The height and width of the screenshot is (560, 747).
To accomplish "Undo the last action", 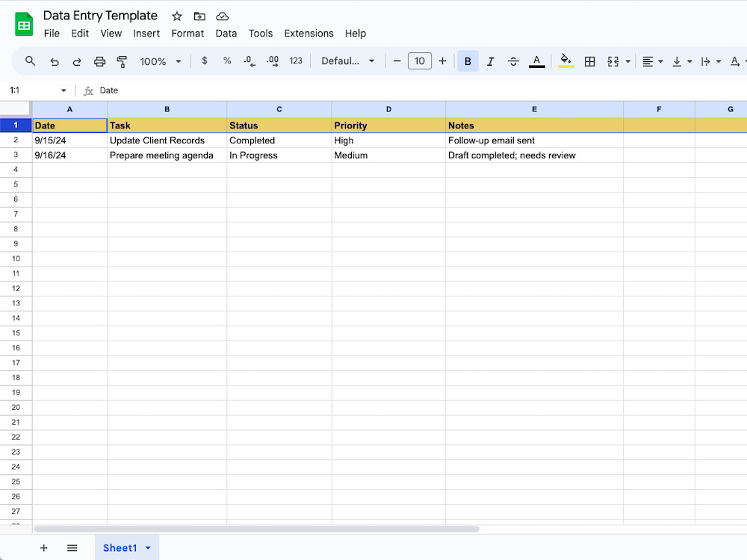I will pyautogui.click(x=55, y=61).
